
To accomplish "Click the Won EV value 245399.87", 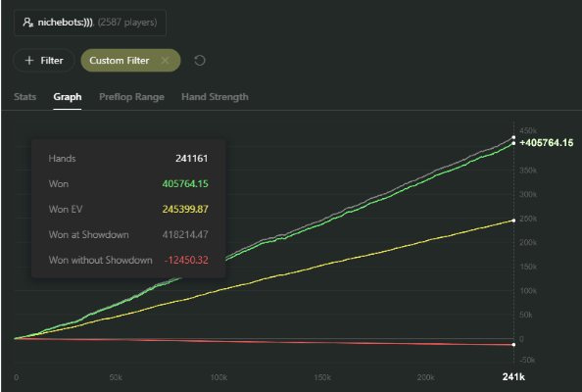I will 185,209.
